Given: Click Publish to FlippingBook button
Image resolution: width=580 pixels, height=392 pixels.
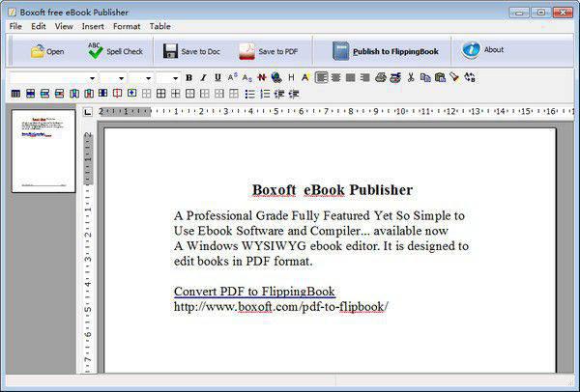Looking at the screenshot, I should [x=386, y=51].
